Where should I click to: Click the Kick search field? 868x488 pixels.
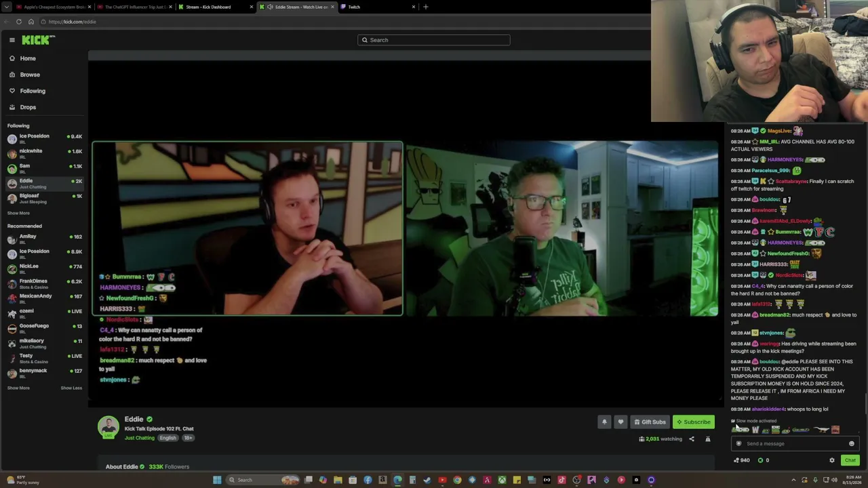434,40
